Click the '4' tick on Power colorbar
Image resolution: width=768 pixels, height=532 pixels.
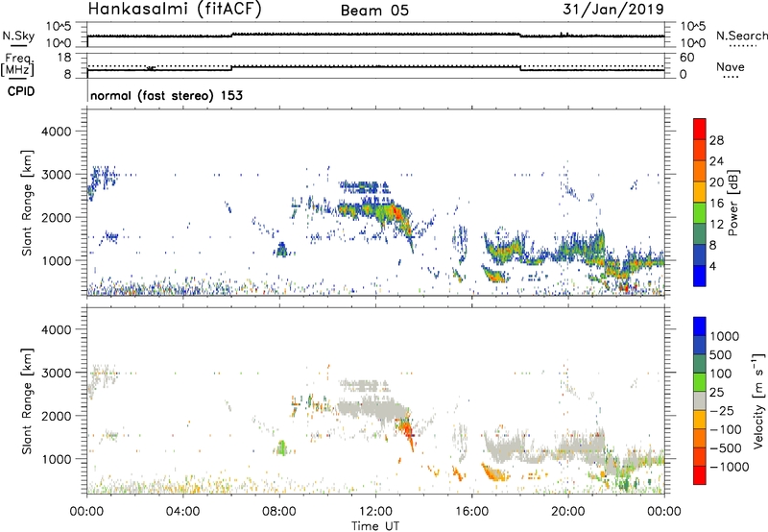(x=712, y=266)
